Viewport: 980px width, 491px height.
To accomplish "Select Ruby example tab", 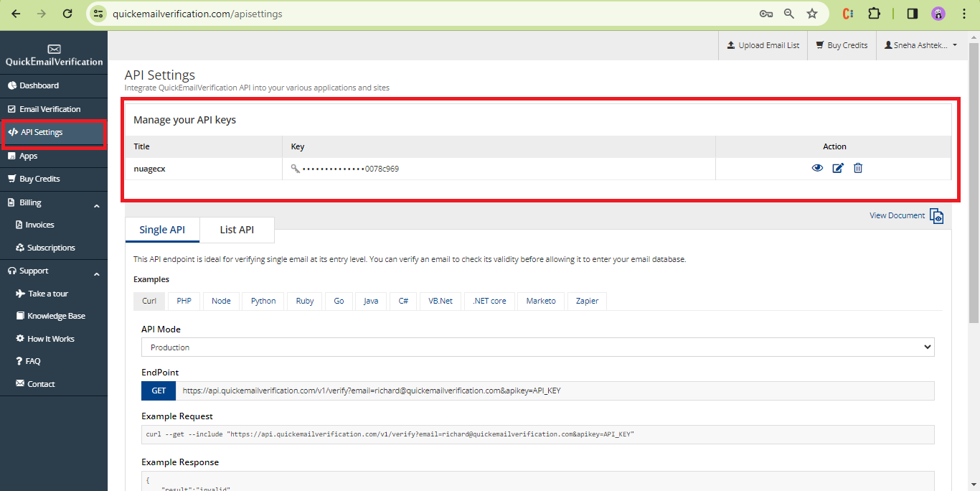I will tap(305, 301).
